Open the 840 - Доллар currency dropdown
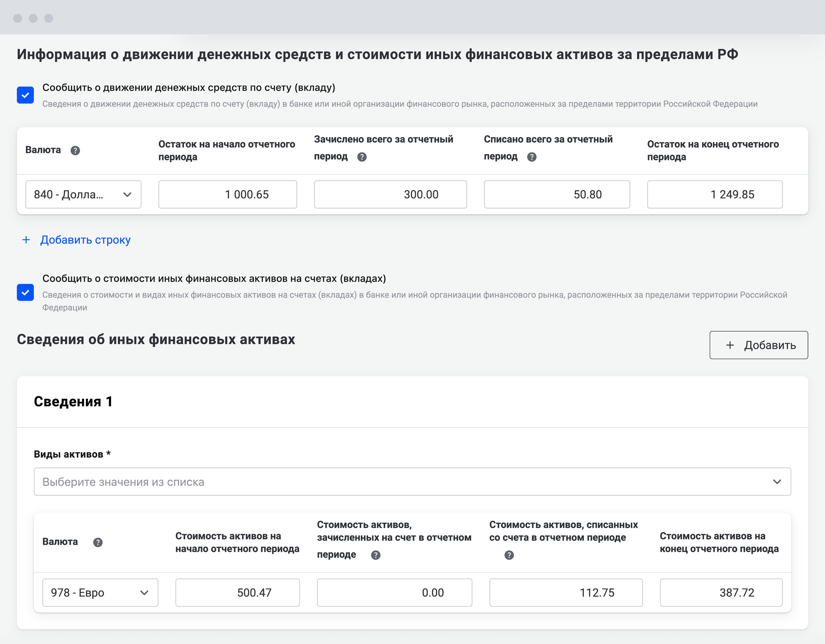Viewport: 825px width, 644px height. pos(83,195)
